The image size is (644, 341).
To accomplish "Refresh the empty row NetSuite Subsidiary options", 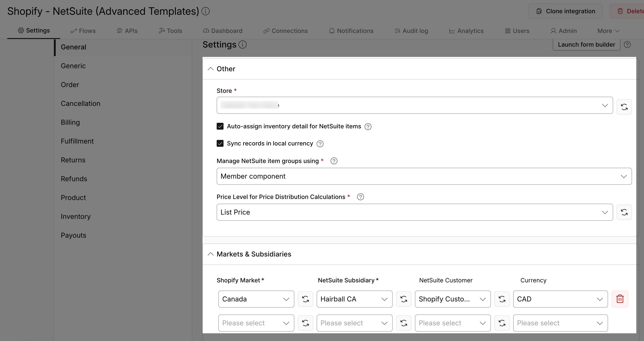I will click(404, 323).
